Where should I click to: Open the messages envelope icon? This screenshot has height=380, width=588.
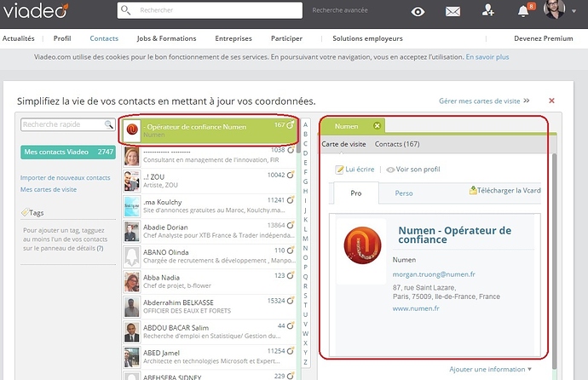click(x=453, y=12)
